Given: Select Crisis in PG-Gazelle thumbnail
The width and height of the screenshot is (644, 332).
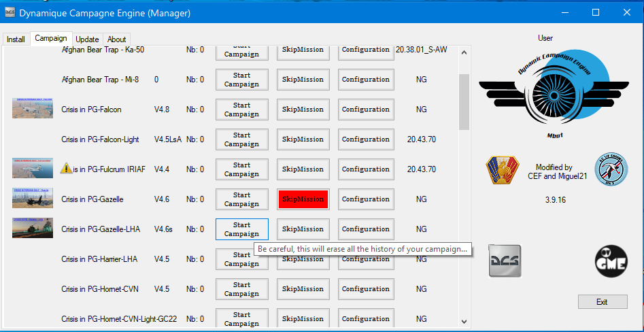Looking at the screenshot, I should tap(33, 198).
